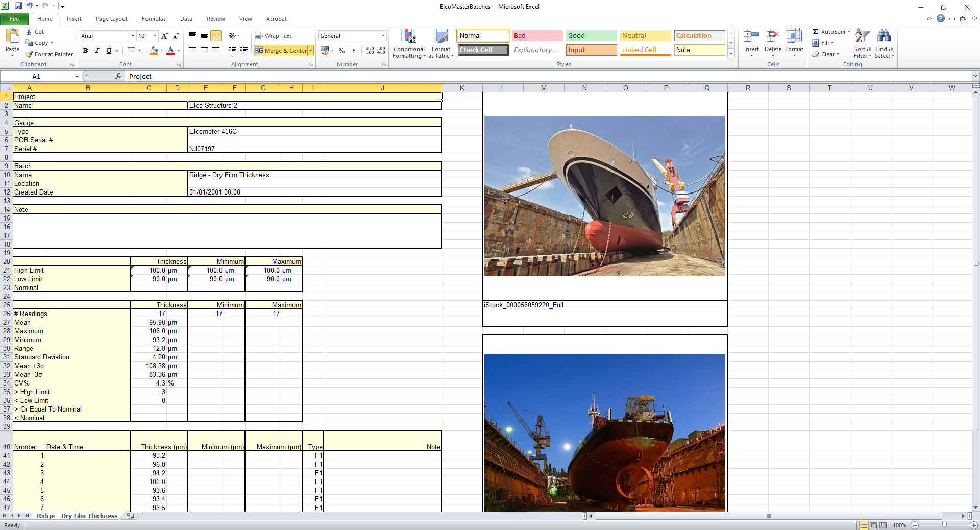Click the Increase Decimal icon
The width and height of the screenshot is (980, 530).
pos(370,51)
